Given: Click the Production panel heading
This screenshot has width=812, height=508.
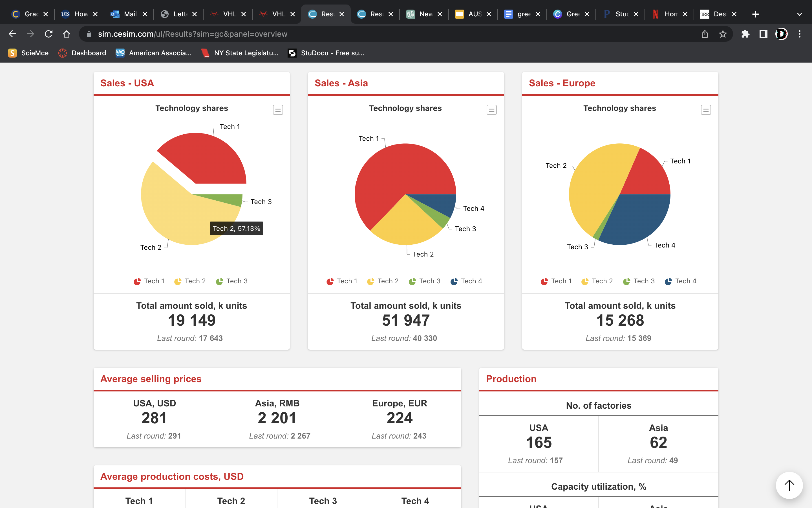Looking at the screenshot, I should [x=511, y=379].
